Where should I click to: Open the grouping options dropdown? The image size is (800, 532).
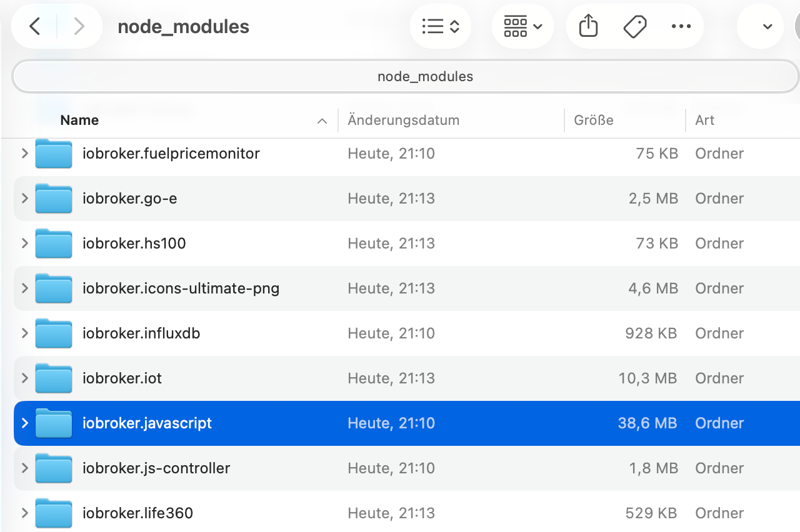522,26
